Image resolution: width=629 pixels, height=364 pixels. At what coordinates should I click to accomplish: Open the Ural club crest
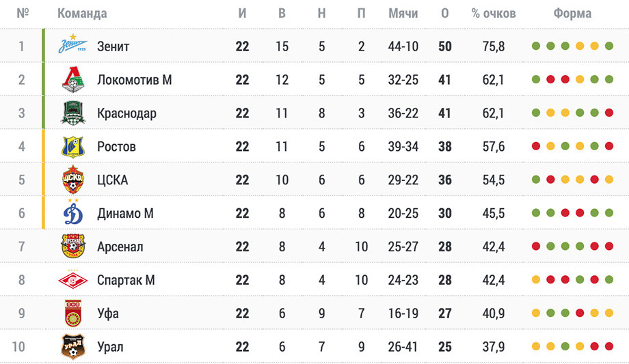73,346
